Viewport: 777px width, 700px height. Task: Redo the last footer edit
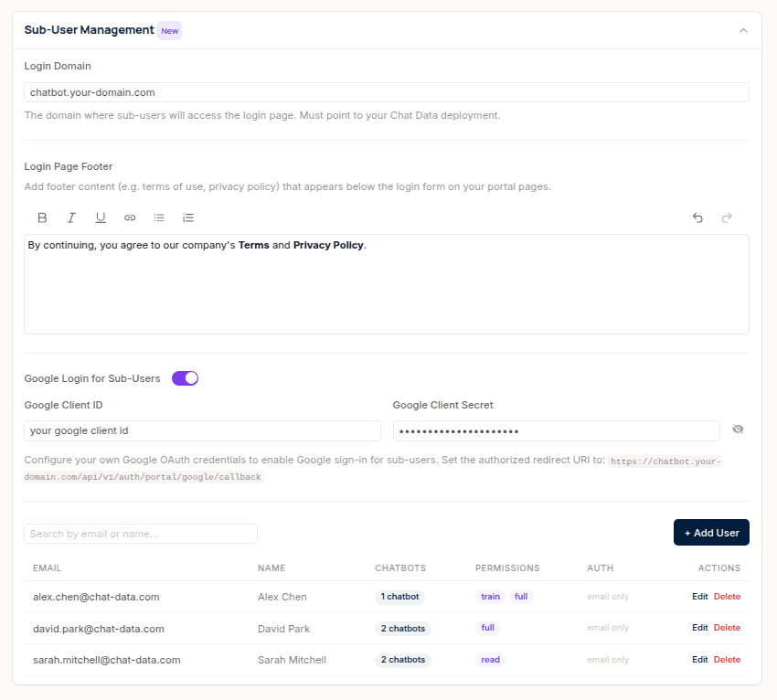coord(727,217)
